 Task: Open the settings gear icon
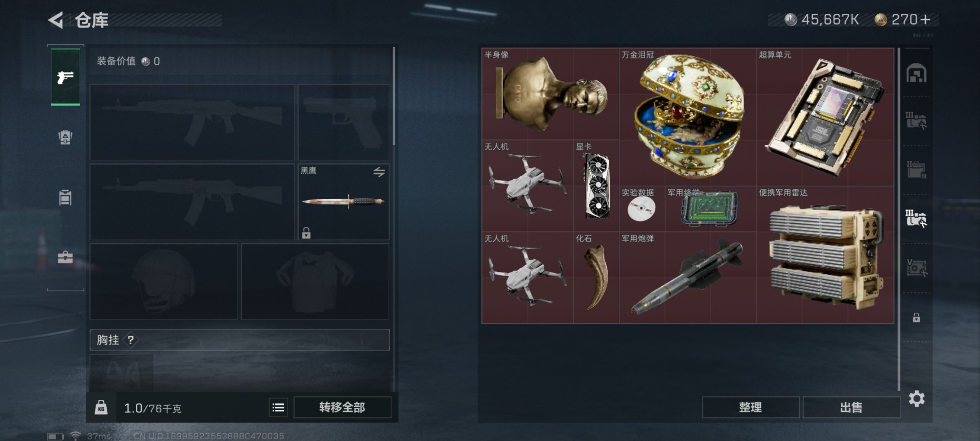click(x=917, y=399)
